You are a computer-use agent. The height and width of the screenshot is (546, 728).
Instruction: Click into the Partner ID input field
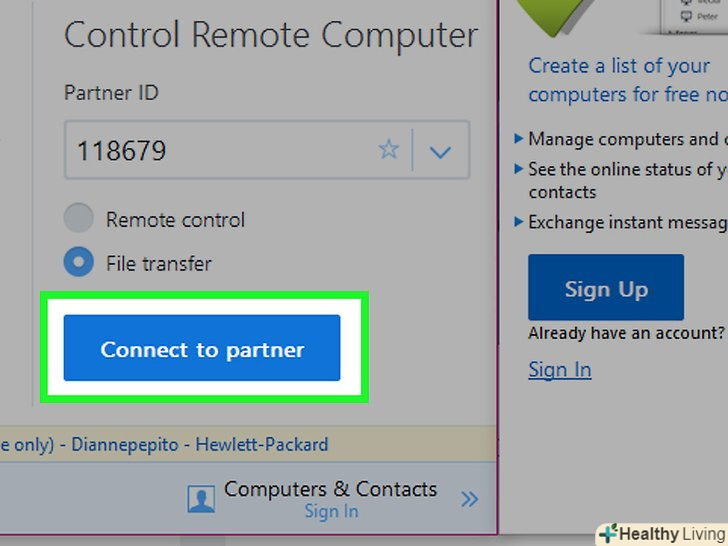pos(220,151)
